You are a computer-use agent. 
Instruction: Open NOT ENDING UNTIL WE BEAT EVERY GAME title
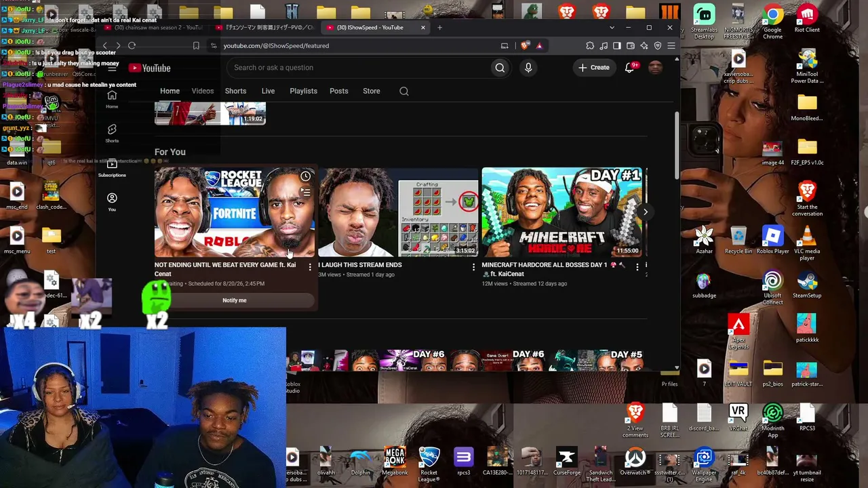(x=225, y=269)
